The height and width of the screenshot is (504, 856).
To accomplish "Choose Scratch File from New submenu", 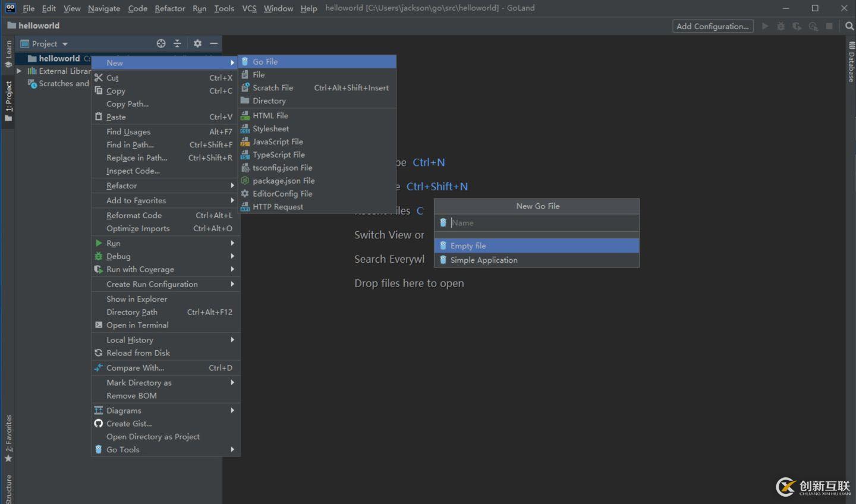I will click(317, 88).
